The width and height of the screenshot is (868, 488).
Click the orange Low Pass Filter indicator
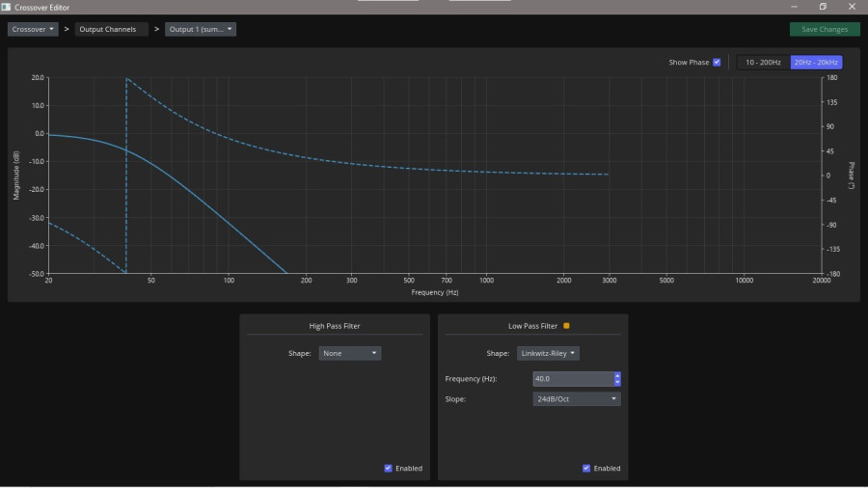pos(566,326)
